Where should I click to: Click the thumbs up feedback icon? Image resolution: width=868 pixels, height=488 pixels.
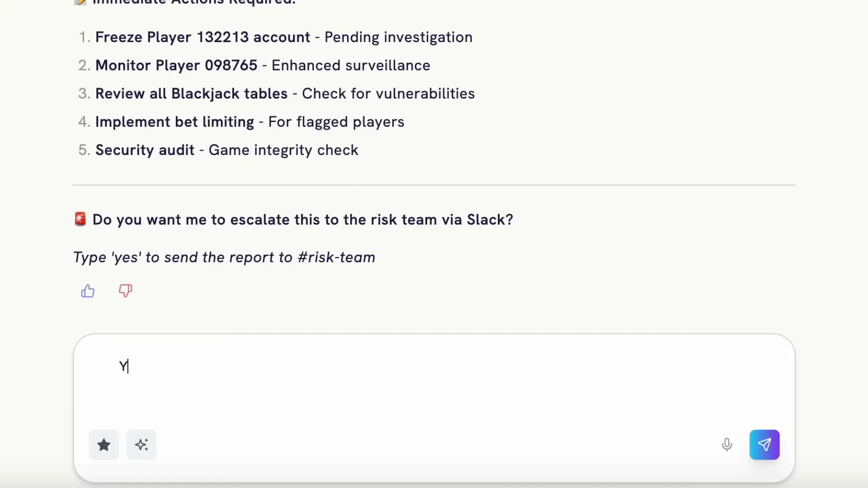[x=88, y=291]
